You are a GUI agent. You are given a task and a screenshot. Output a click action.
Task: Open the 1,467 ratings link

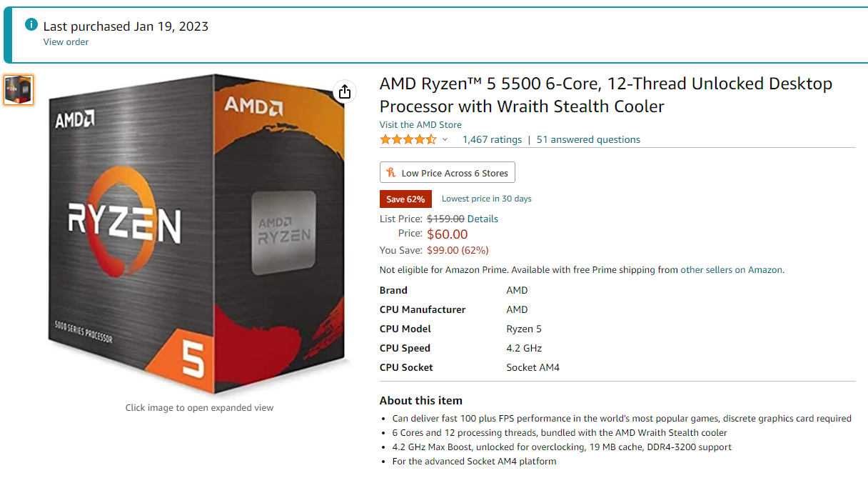(x=492, y=139)
